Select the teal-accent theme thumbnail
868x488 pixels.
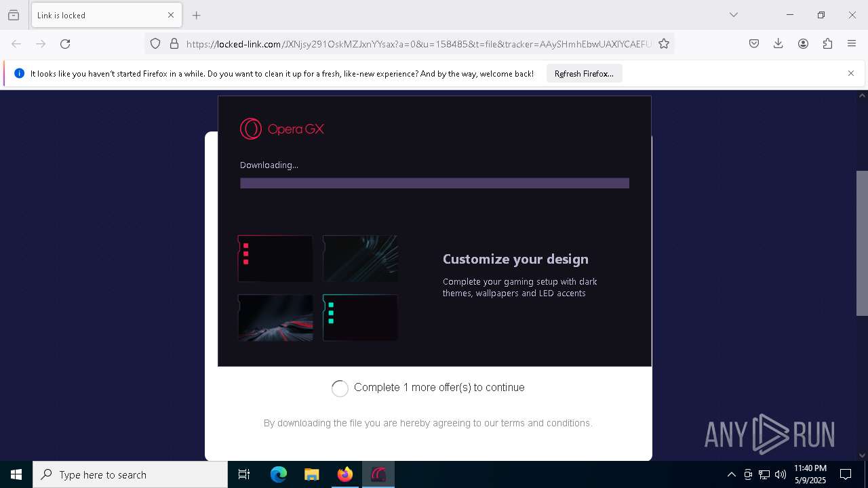(360, 317)
